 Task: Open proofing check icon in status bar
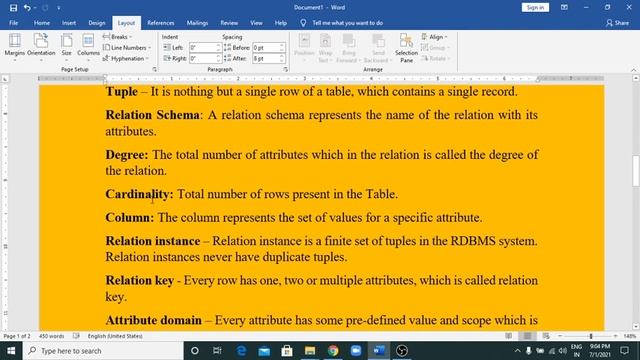pyautogui.click(x=76, y=336)
